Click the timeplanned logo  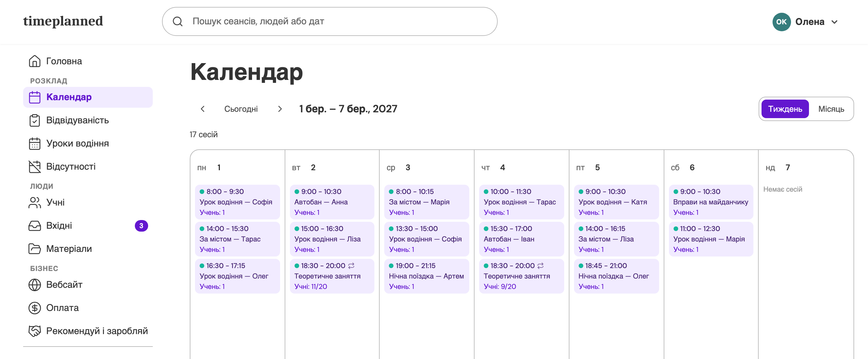pos(63,21)
